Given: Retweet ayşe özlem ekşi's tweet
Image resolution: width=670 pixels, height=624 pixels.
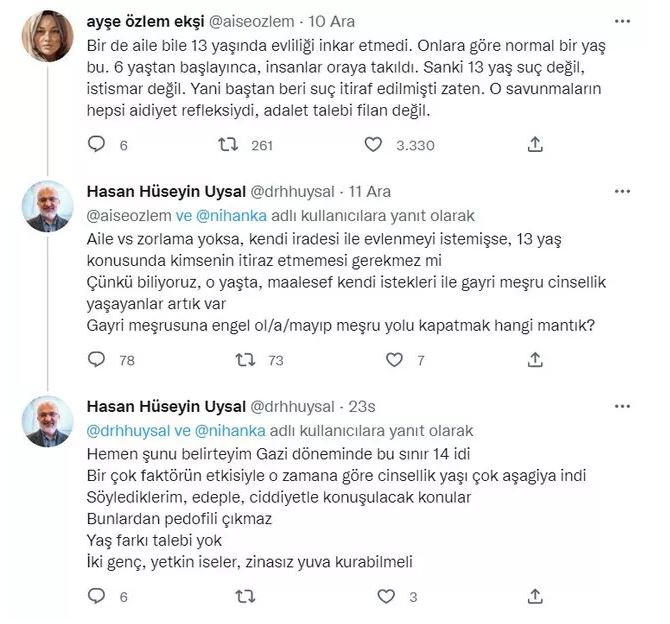Looking at the screenshot, I should [231, 145].
